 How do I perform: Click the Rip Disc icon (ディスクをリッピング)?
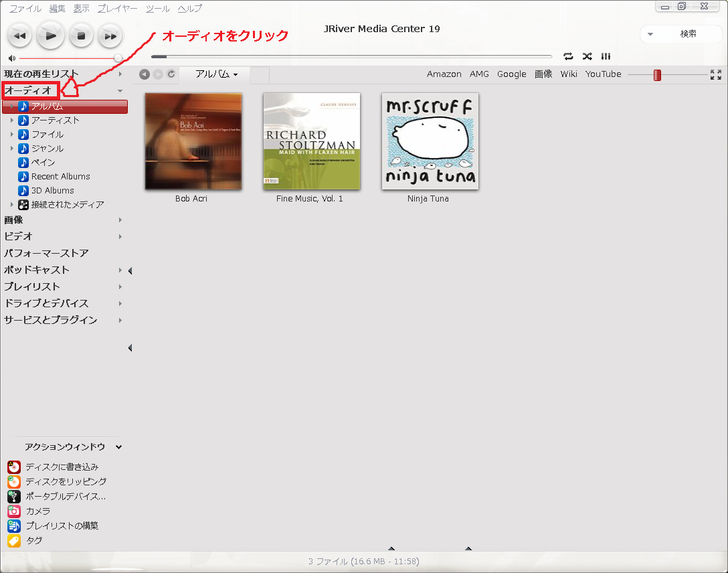click(14, 481)
